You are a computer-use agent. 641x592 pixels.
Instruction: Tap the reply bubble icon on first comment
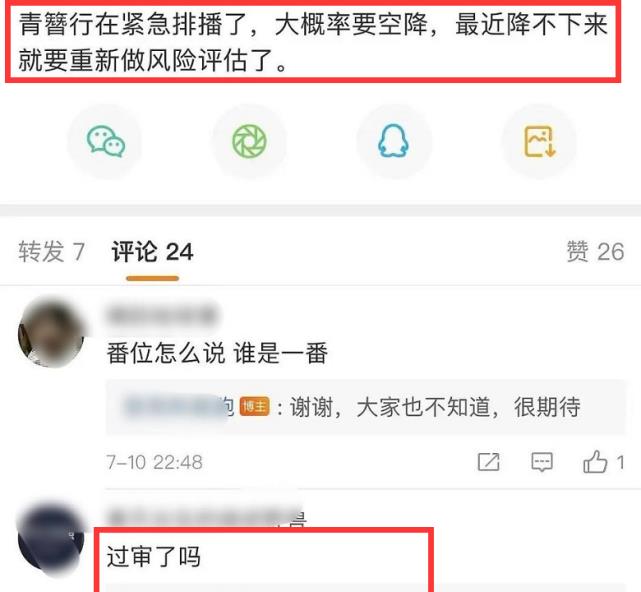[542, 462]
